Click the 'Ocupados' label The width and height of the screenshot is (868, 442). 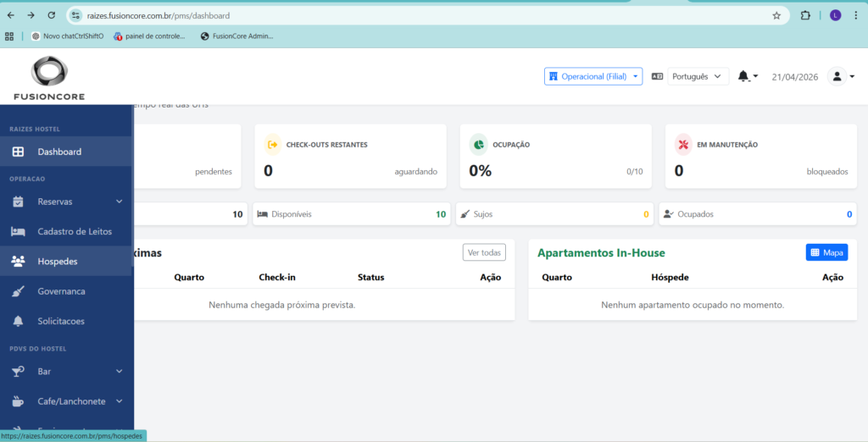pos(695,214)
